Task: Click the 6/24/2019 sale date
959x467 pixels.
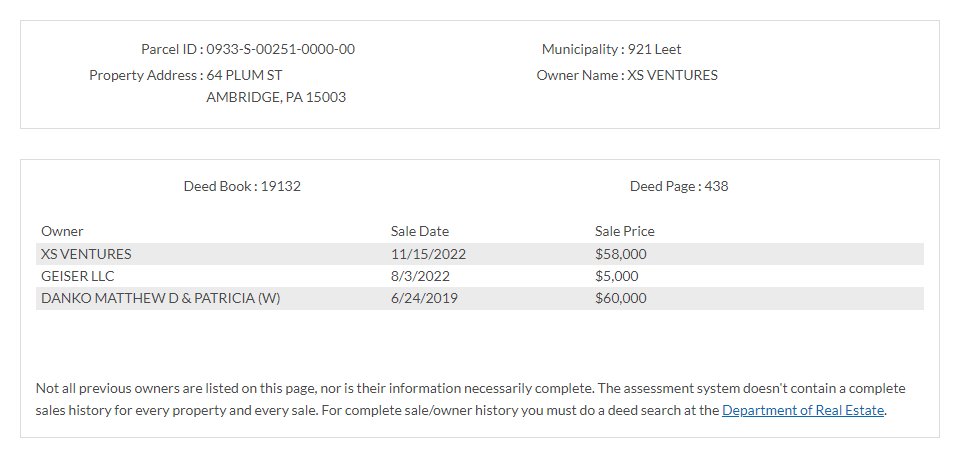Action: [425, 298]
